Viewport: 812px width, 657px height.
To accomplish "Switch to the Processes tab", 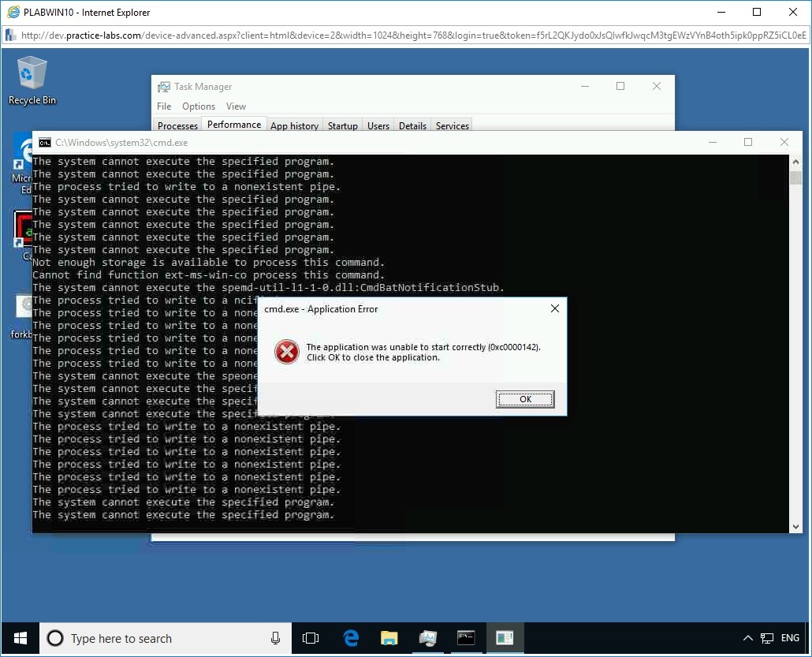I will click(177, 125).
